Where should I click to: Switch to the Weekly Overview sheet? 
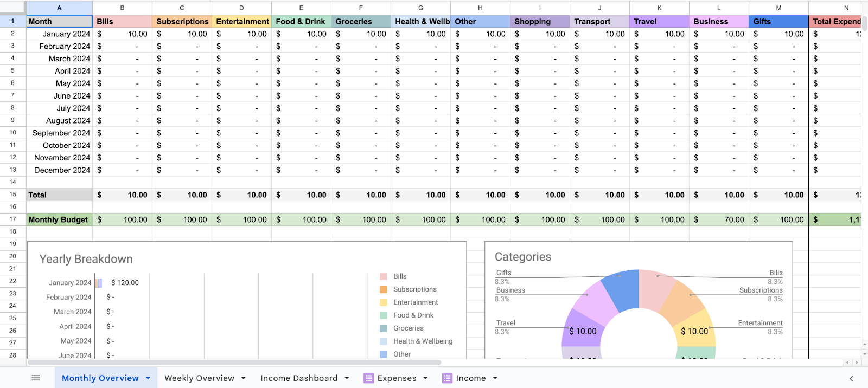[199, 378]
